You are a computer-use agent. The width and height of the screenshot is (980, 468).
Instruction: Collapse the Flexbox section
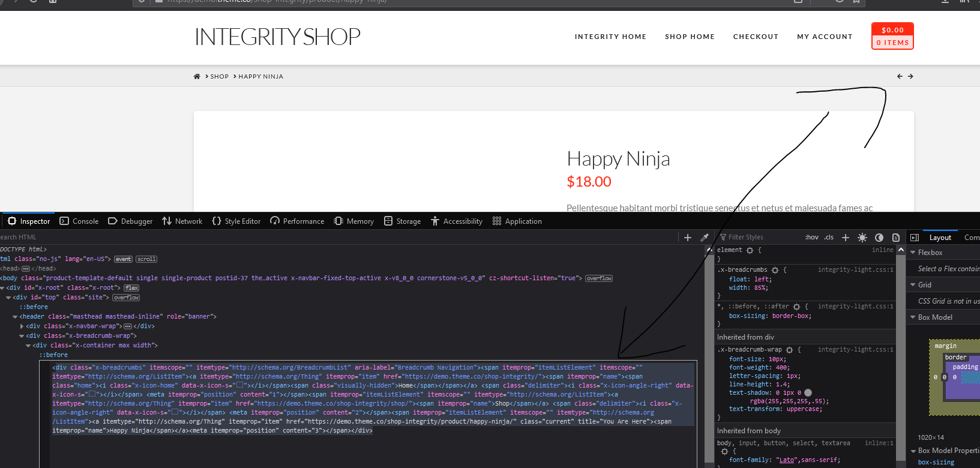913,253
